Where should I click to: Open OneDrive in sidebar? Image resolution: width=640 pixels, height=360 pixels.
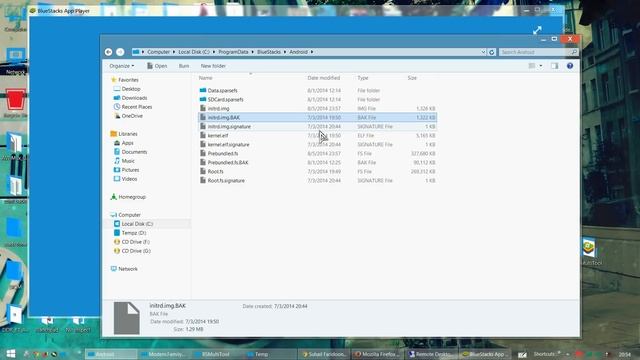pos(132,116)
